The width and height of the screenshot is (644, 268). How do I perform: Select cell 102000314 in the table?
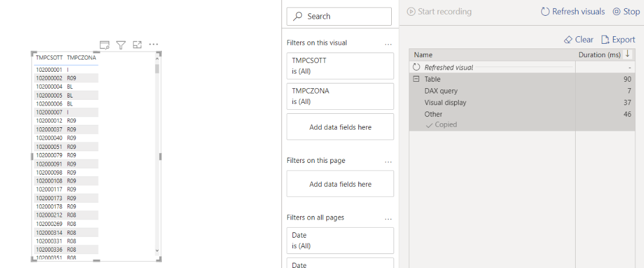pyautogui.click(x=49, y=232)
